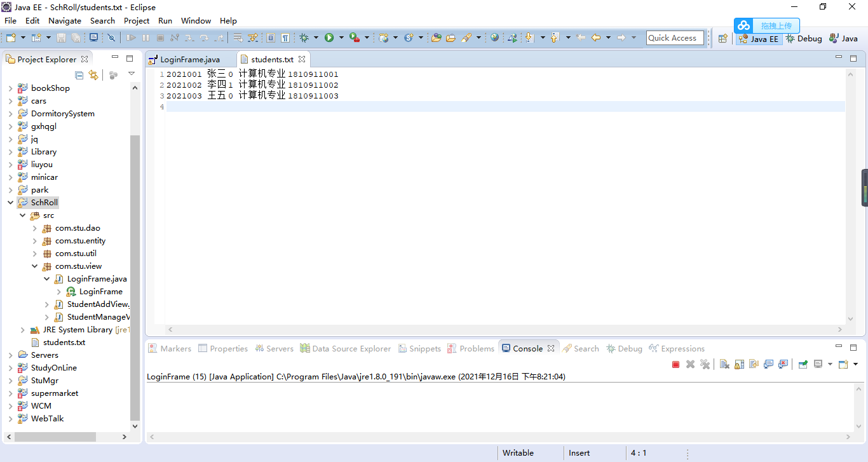Click line 2 text 李四 in editor
Image resolution: width=868 pixels, height=462 pixels.
pos(217,85)
